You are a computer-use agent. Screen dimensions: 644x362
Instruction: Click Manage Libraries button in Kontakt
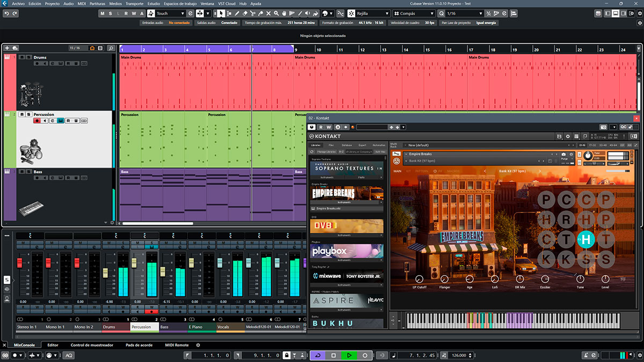[326, 151]
